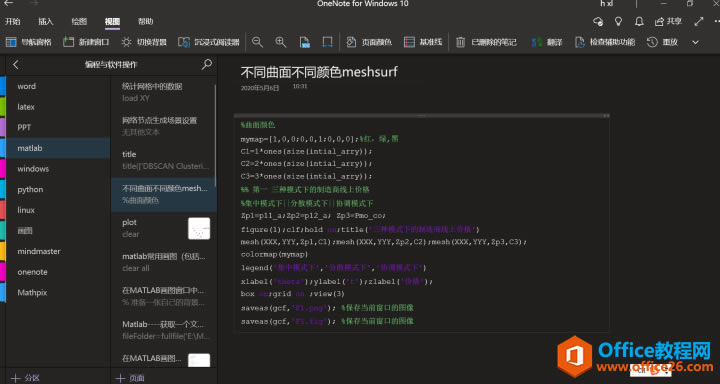Open the page color (页面颜色) picker
This screenshot has width=720, height=384.
[x=369, y=42]
